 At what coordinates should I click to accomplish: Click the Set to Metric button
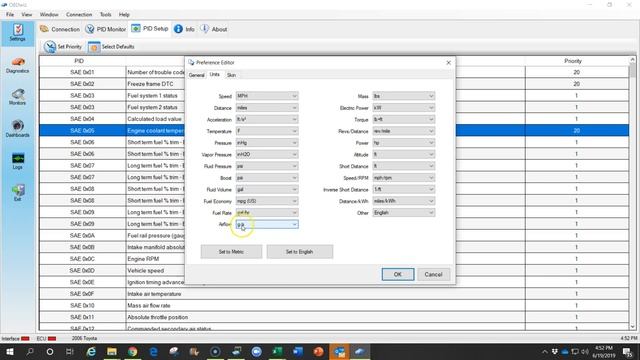[x=231, y=252]
